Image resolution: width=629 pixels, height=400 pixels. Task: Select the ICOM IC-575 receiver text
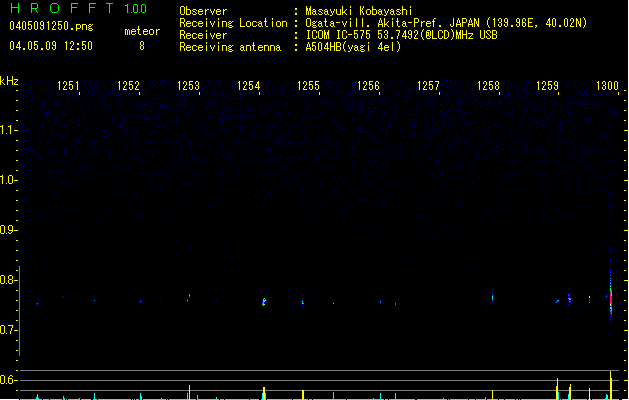pyautogui.click(x=401, y=35)
